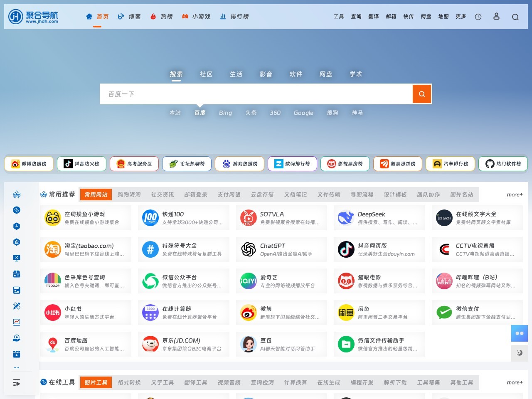Open the 抖音网页版 site card
This screenshot has height=399, width=532.
click(379, 249)
